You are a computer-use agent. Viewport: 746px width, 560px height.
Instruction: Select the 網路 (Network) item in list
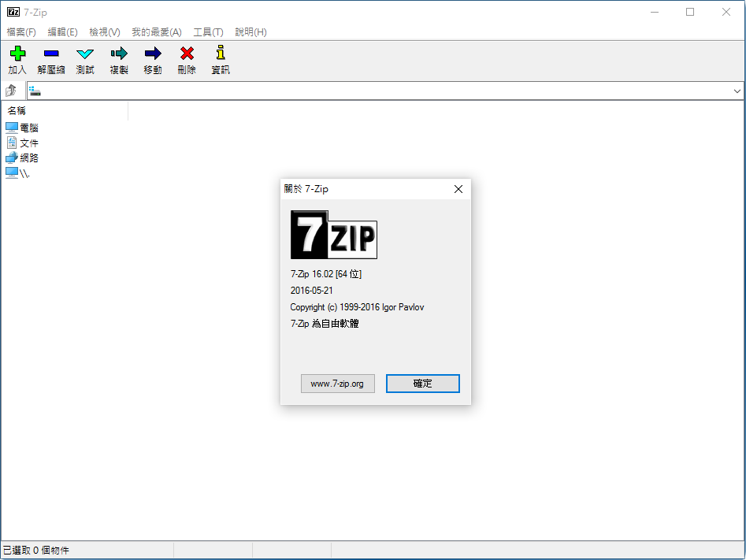(x=28, y=158)
